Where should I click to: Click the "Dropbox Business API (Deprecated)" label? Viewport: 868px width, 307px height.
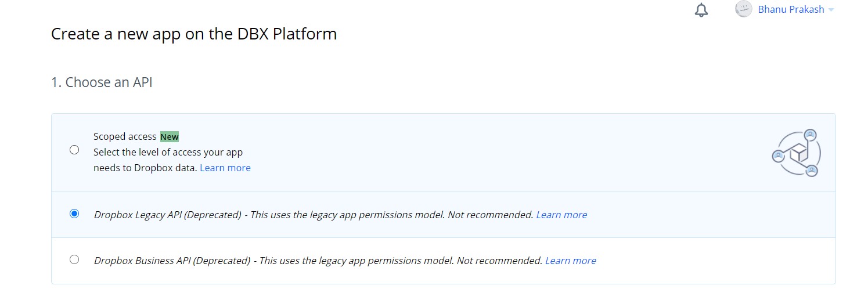point(172,261)
